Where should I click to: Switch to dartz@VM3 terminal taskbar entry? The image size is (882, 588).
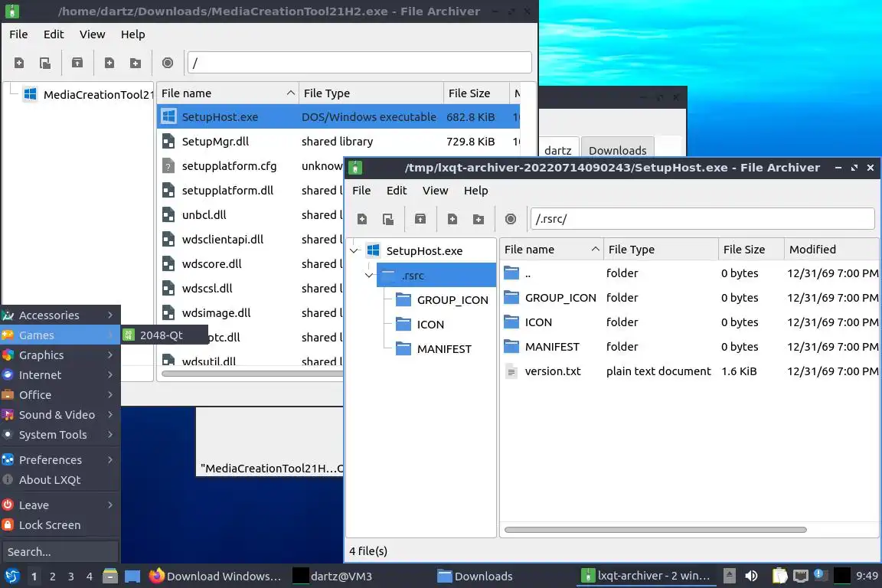(x=333, y=577)
